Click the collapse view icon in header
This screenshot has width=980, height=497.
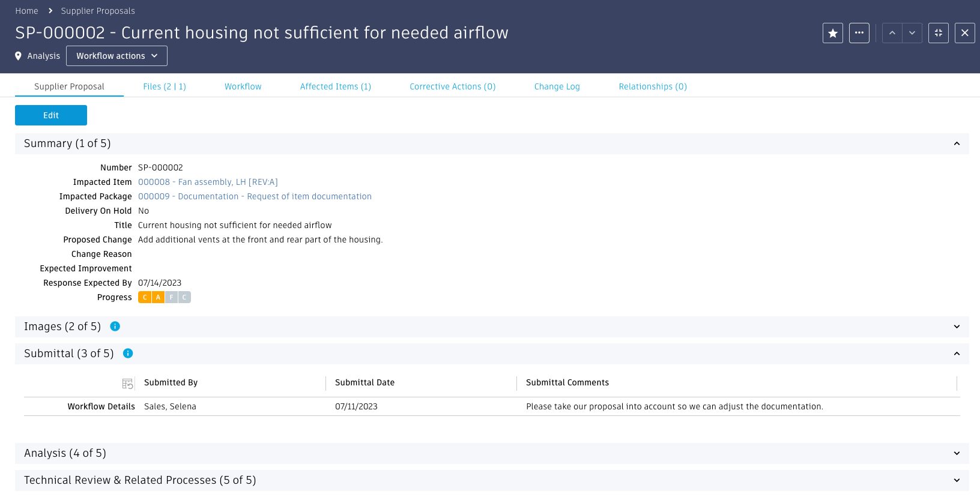pyautogui.click(x=939, y=33)
